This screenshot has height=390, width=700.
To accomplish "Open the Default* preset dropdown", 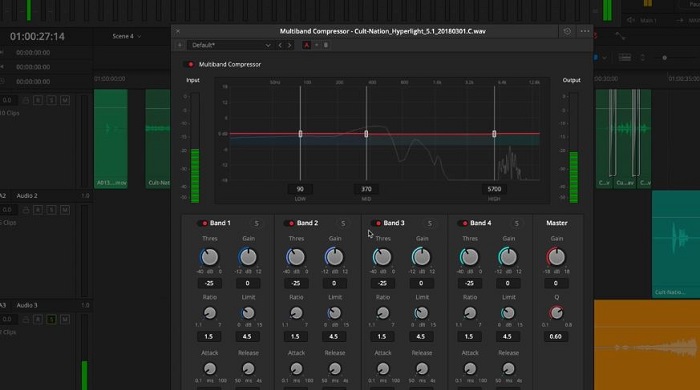I will pos(230,45).
